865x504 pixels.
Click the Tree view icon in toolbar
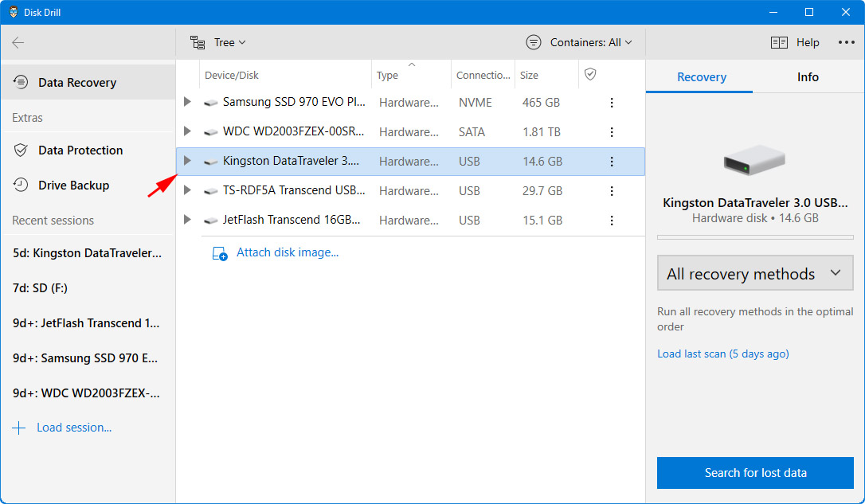(x=198, y=42)
